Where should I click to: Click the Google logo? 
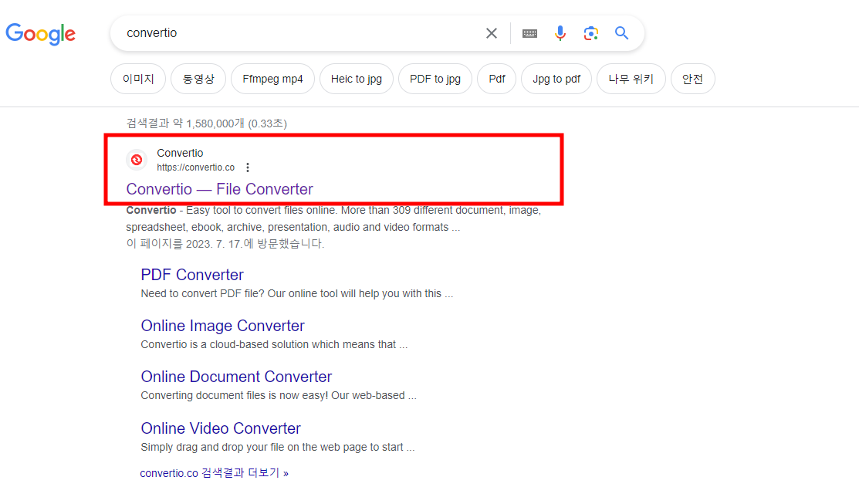[41, 33]
